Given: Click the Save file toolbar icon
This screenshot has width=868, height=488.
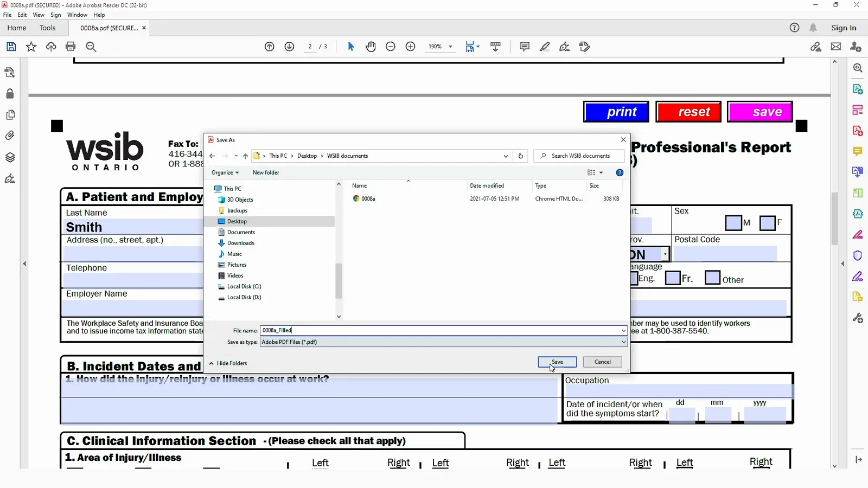Looking at the screenshot, I should (x=11, y=47).
